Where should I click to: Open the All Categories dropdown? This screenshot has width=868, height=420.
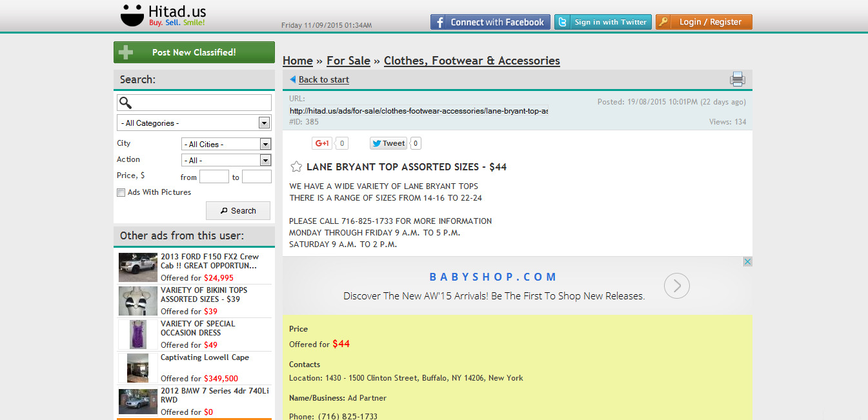[194, 123]
